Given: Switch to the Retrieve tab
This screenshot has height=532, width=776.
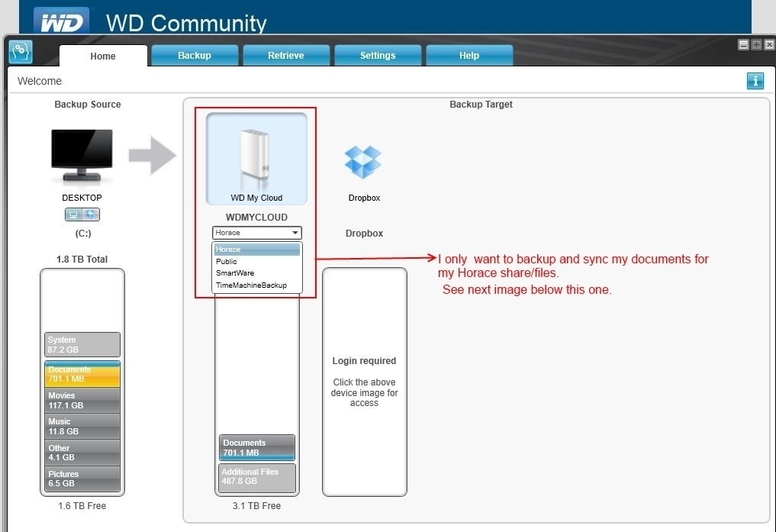Looking at the screenshot, I should 286,56.
